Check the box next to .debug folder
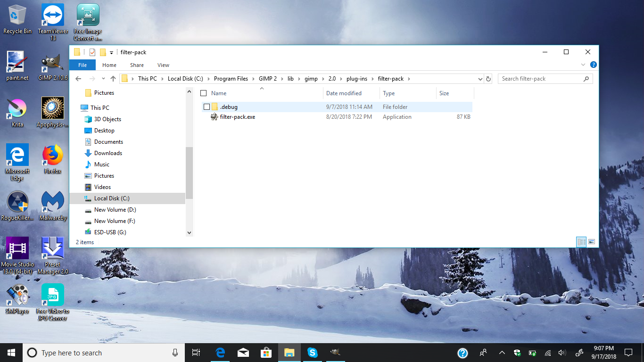 pyautogui.click(x=206, y=107)
